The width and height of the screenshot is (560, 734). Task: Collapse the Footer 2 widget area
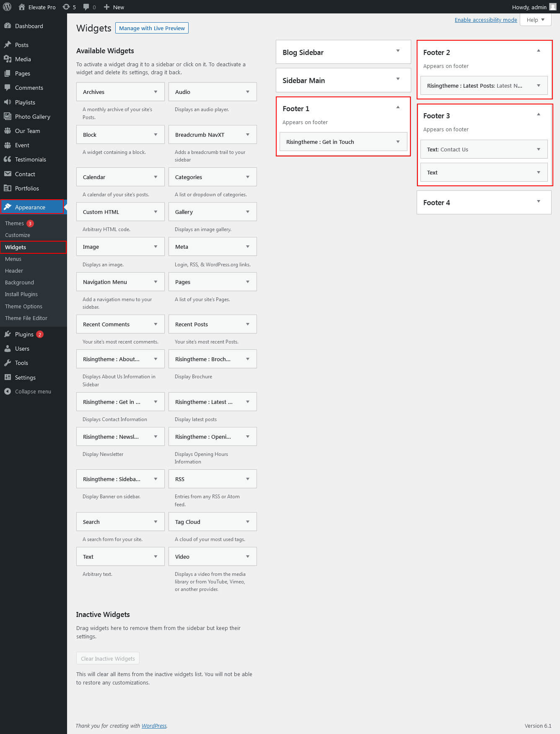pyautogui.click(x=539, y=51)
